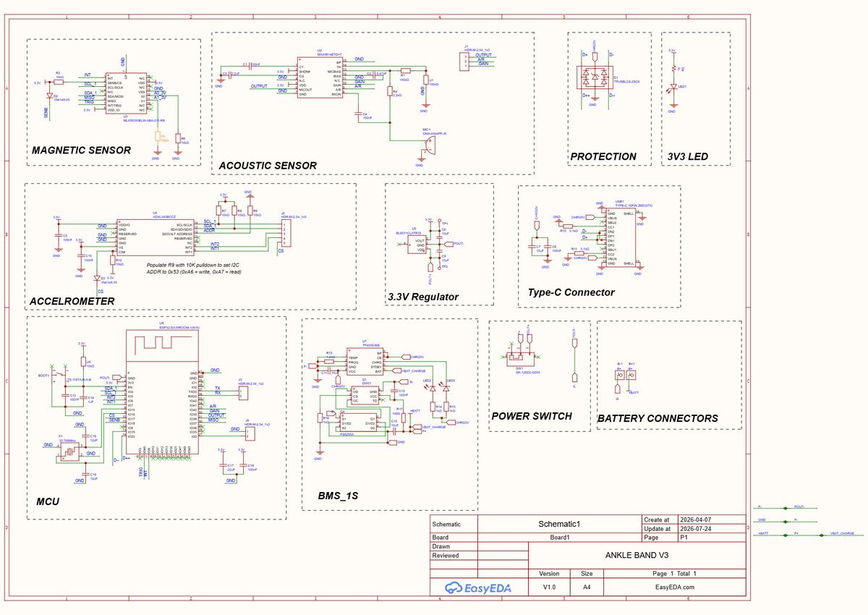Click the EasyEDA.com text in title block
This screenshot has height=615, width=868.
(x=674, y=588)
